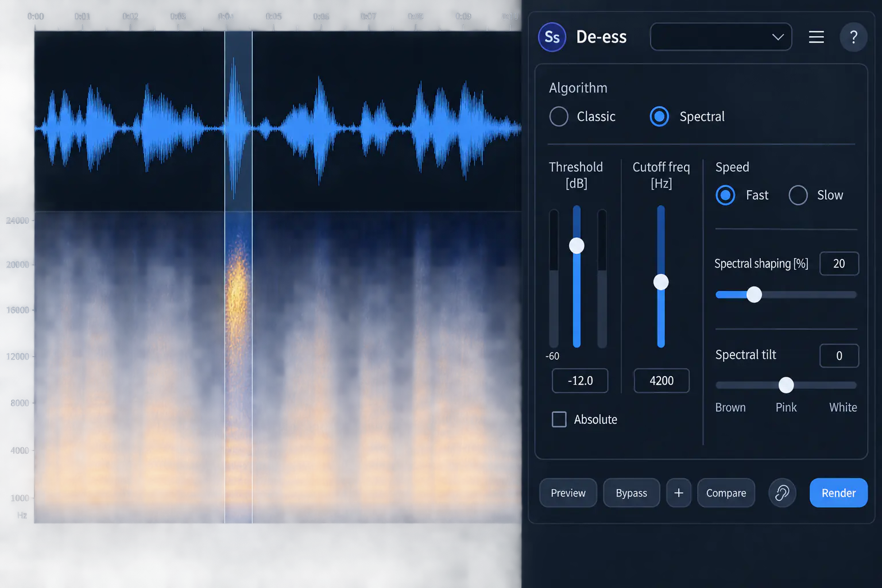This screenshot has width=882, height=588.
Task: Click the Spectral tilt value field 0
Action: (839, 355)
